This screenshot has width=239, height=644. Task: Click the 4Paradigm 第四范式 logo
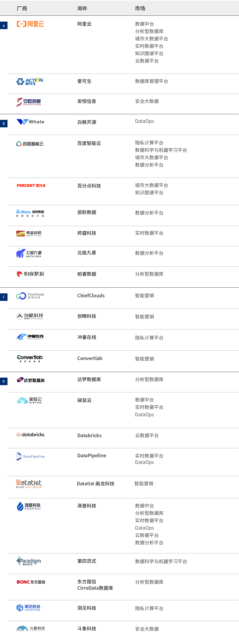28,561
